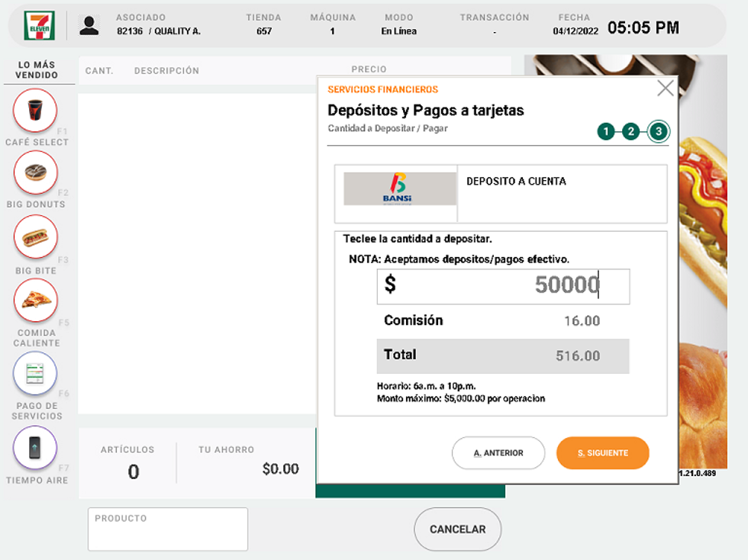Click the A. Anterior button
The width and height of the screenshot is (748, 560).
point(498,453)
